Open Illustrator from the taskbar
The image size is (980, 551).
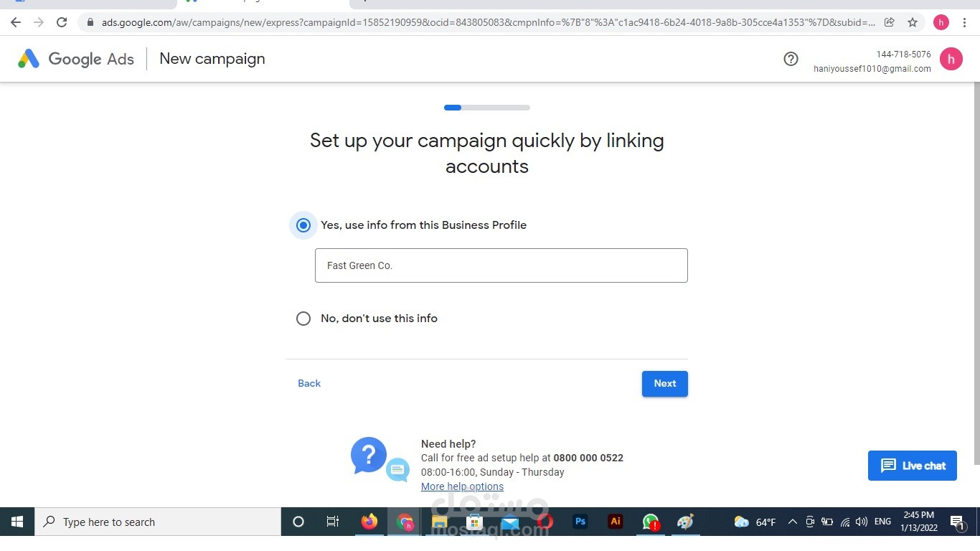click(615, 522)
